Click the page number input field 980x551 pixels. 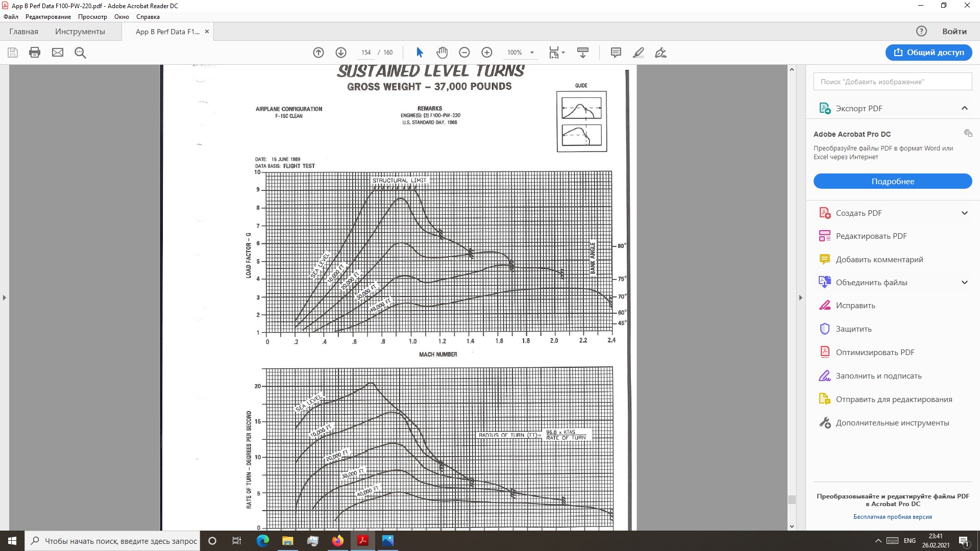366,53
